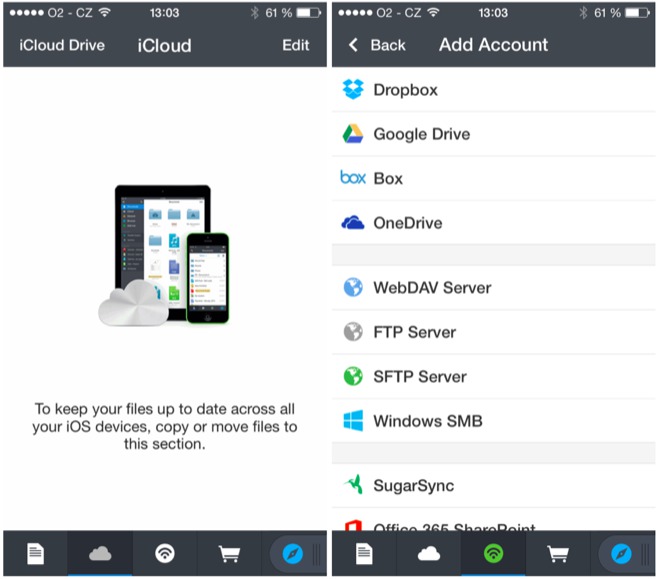
Task: Open shopping cart tab in left screen bottom bar
Action: pyautogui.click(x=229, y=553)
